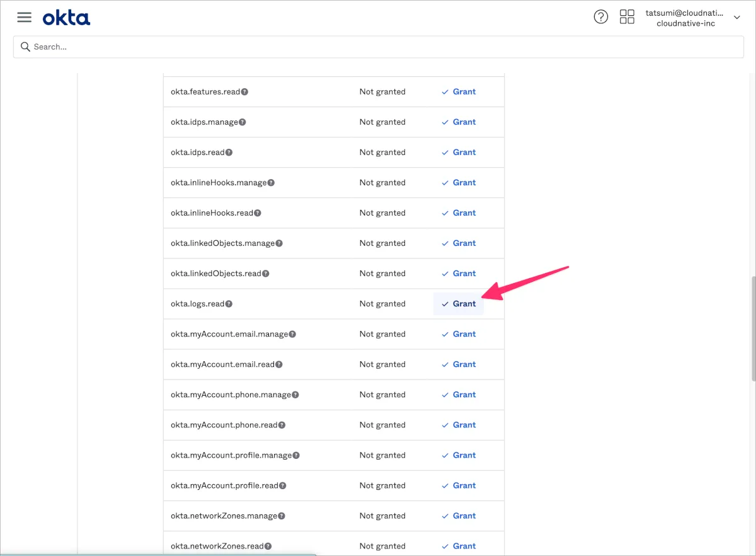Click Not granted status for okta.myAccount.email.manage

click(382, 334)
